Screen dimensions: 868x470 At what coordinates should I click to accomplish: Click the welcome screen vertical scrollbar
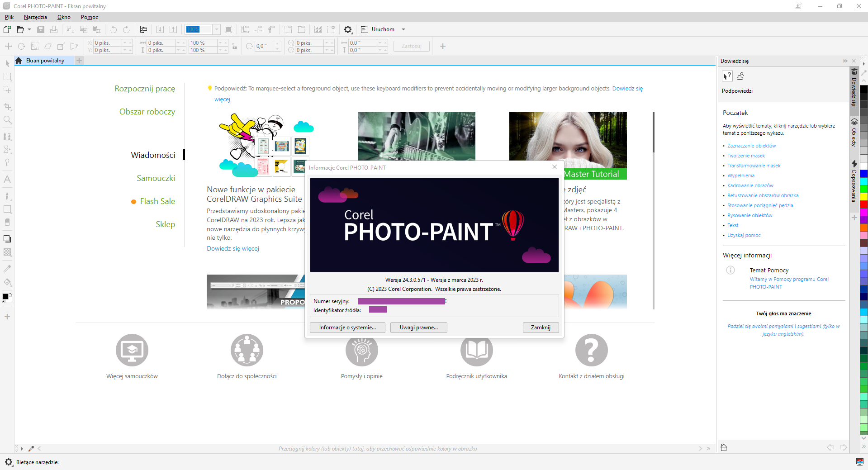coord(653,210)
